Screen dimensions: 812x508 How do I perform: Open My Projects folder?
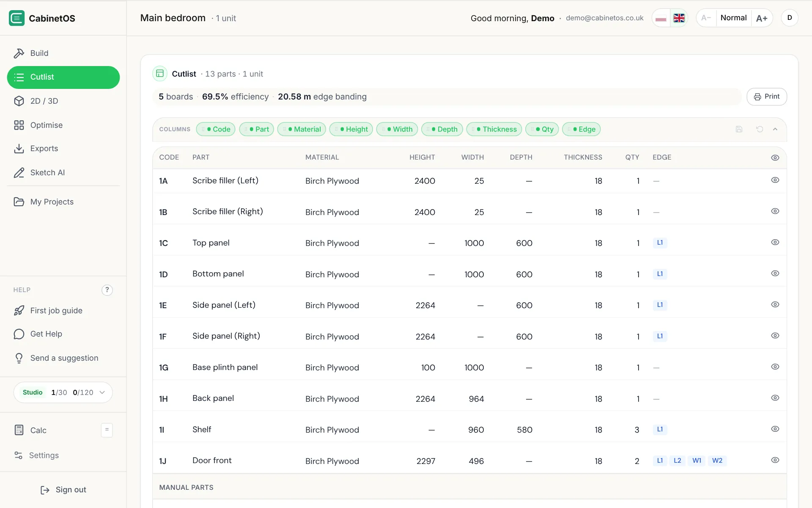[x=63, y=202]
